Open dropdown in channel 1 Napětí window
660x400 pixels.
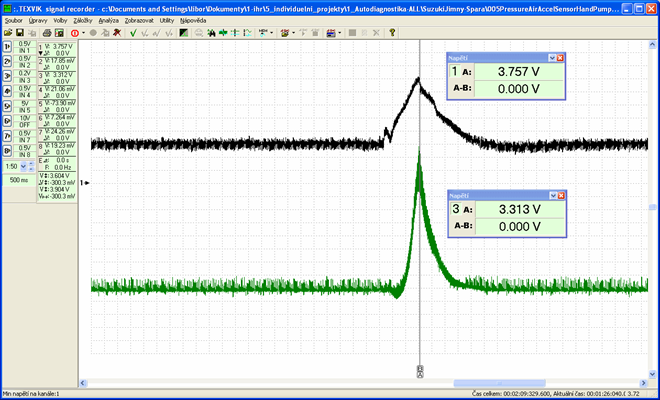click(x=552, y=58)
